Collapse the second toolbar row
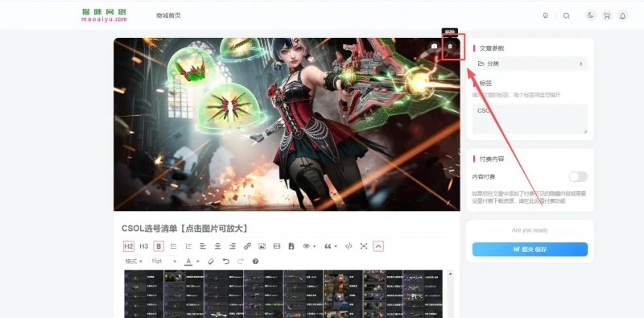The height and width of the screenshot is (318, 644). (x=378, y=246)
